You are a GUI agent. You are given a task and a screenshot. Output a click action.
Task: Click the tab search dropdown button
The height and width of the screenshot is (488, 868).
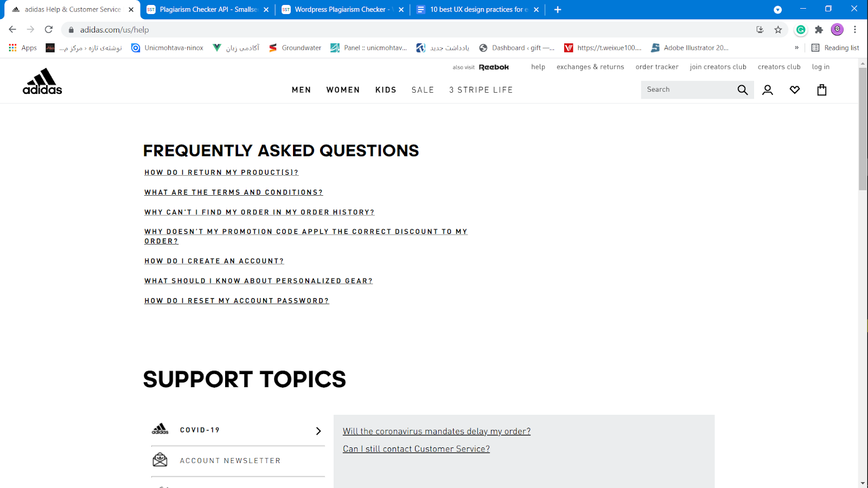(x=777, y=10)
